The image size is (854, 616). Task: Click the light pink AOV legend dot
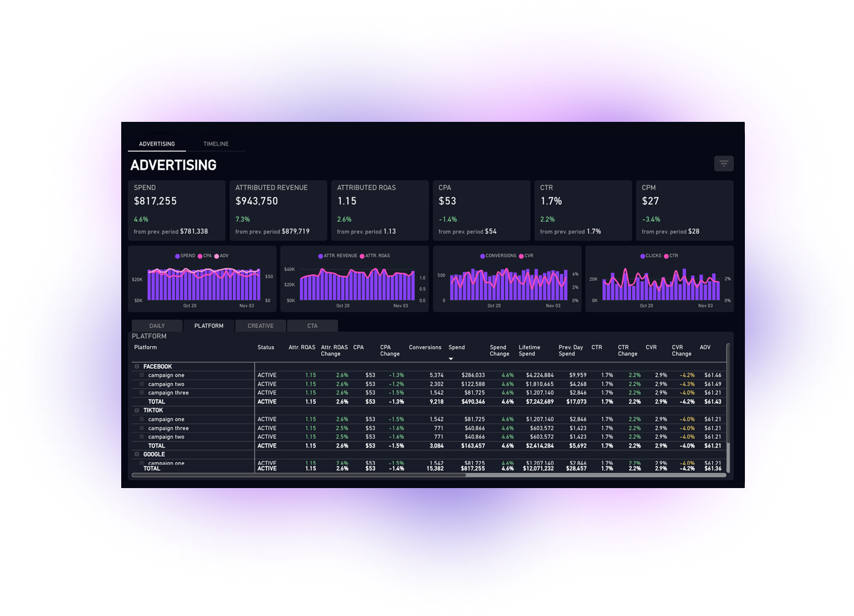[216, 256]
